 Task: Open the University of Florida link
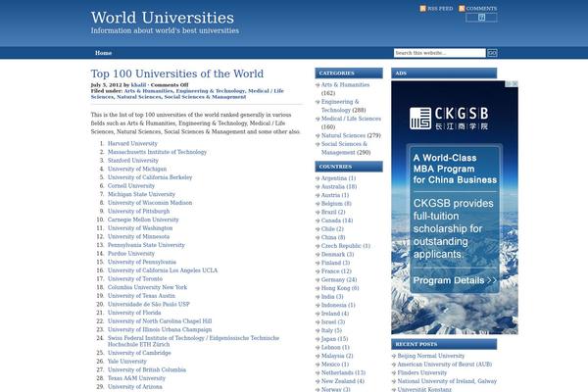tap(134, 313)
